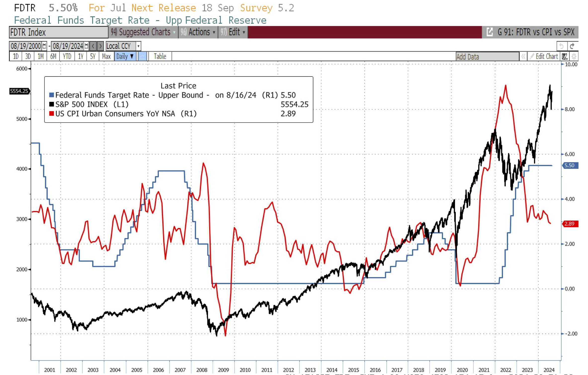Click the red US CPI legend swatch

(x=51, y=113)
